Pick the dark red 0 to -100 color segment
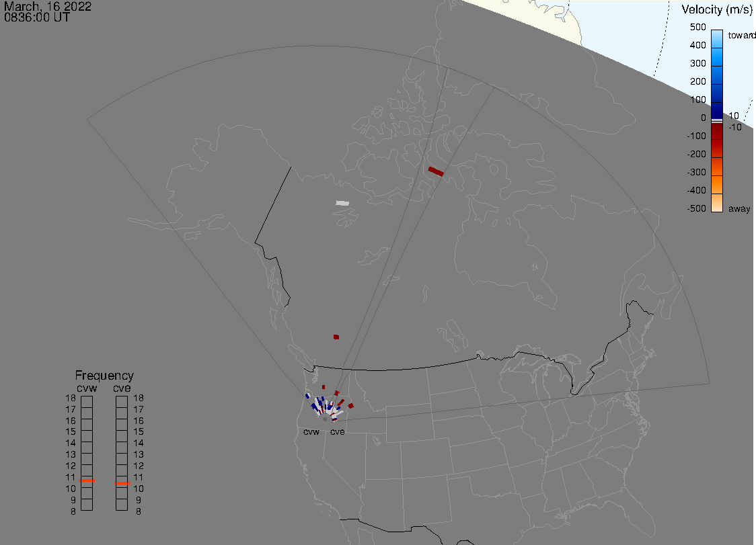Viewport: 756px width, 545px height. point(717,131)
